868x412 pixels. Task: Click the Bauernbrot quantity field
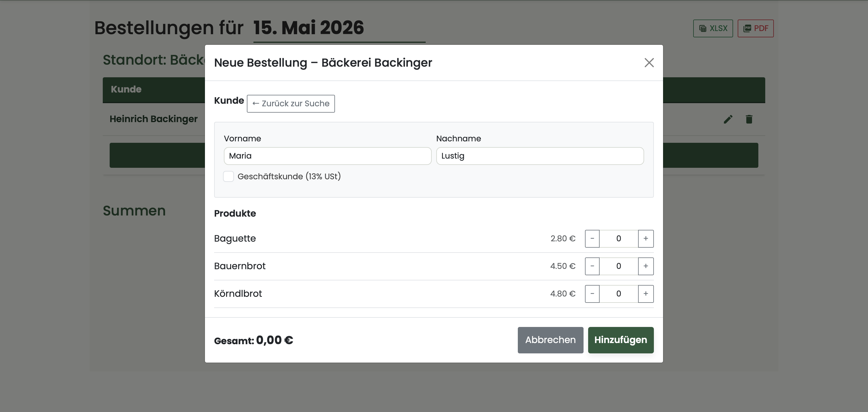click(619, 266)
